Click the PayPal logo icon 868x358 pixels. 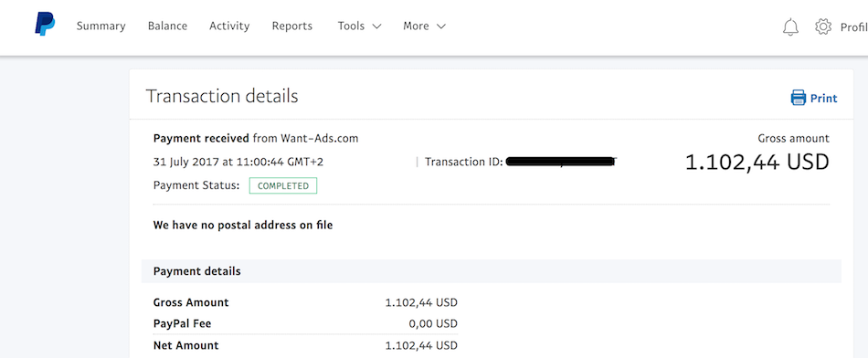(45, 25)
